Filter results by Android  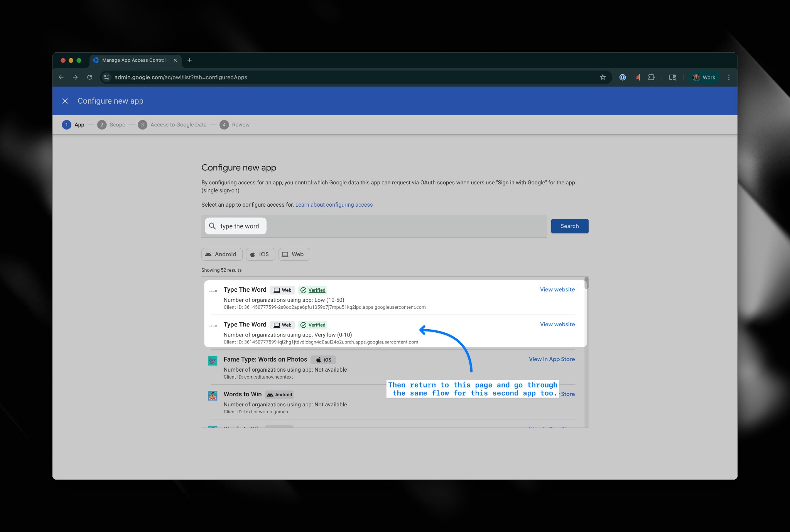pos(222,254)
